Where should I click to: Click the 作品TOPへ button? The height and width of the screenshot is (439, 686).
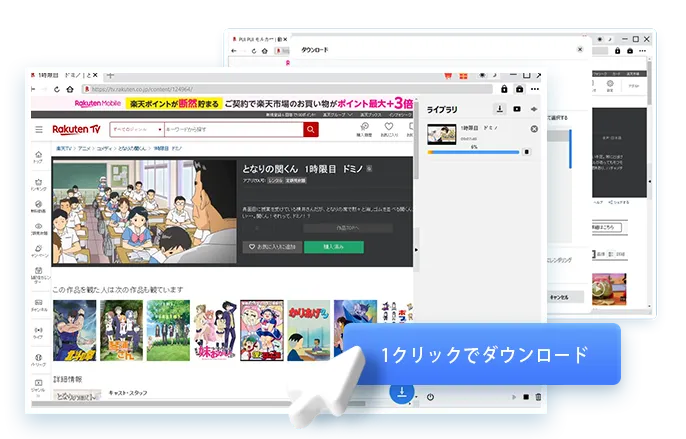pyautogui.click(x=348, y=228)
